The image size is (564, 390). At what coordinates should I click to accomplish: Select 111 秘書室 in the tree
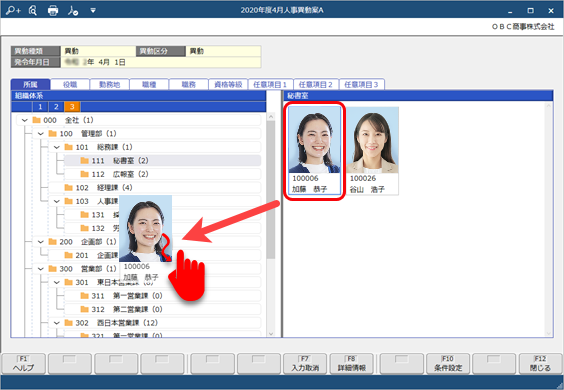pyautogui.click(x=163, y=161)
